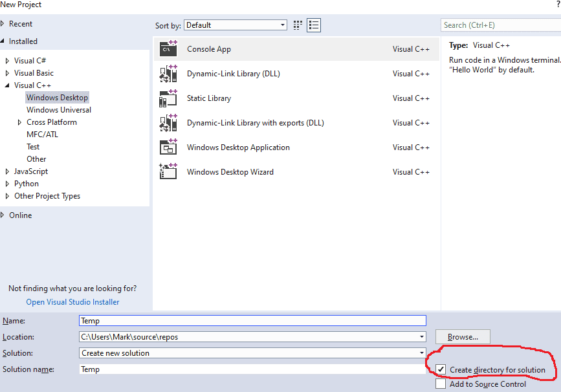Select Test category under Visual C++
561x392 pixels.
click(x=33, y=147)
